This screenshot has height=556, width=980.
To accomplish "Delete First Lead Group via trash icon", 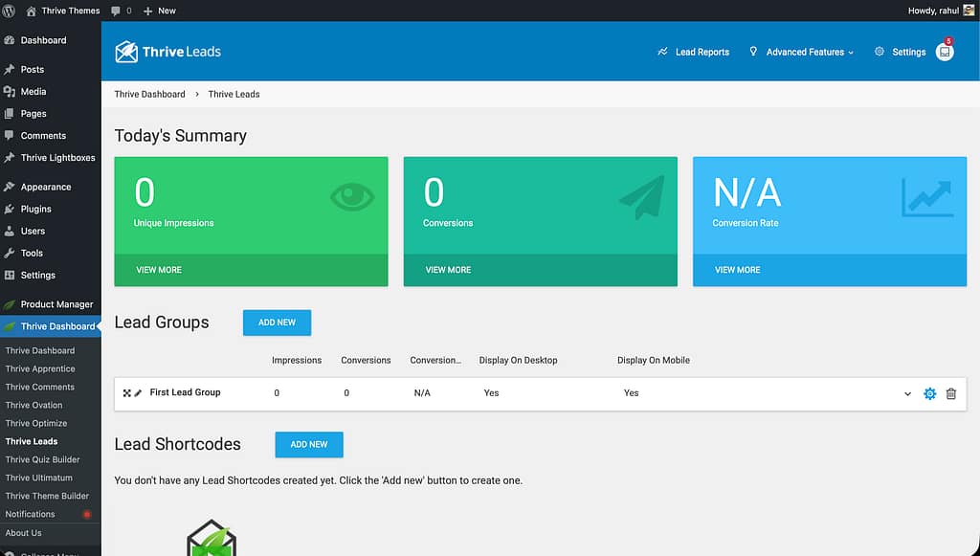I will click(950, 393).
